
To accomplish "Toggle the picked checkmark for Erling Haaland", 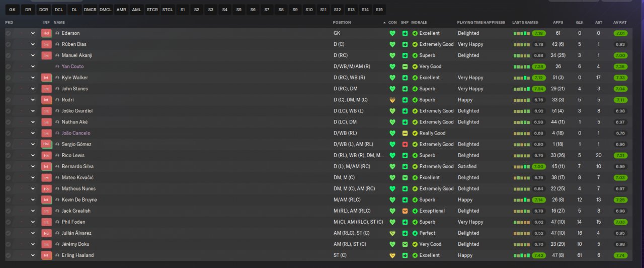I will 8,255.
